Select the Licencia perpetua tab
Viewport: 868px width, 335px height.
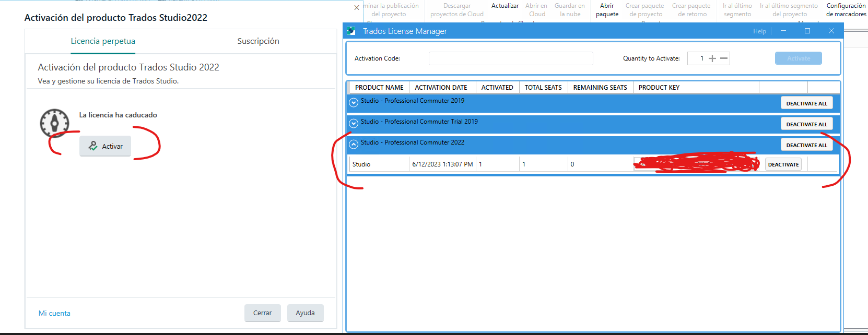click(x=103, y=41)
